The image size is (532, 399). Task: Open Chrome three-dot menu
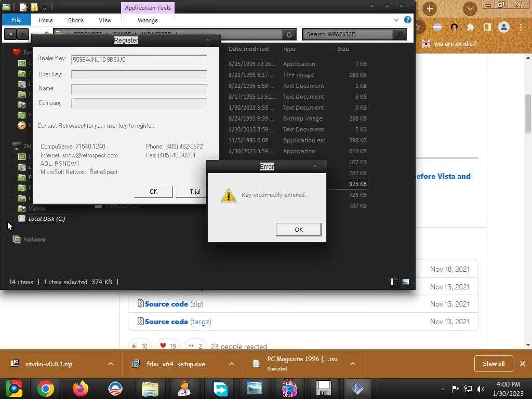click(x=521, y=27)
